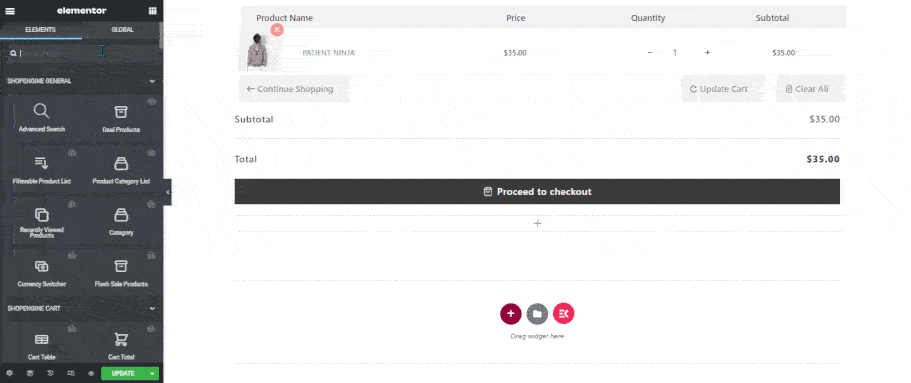
Task: Click the pink ElementsKit template button
Action: click(x=563, y=314)
